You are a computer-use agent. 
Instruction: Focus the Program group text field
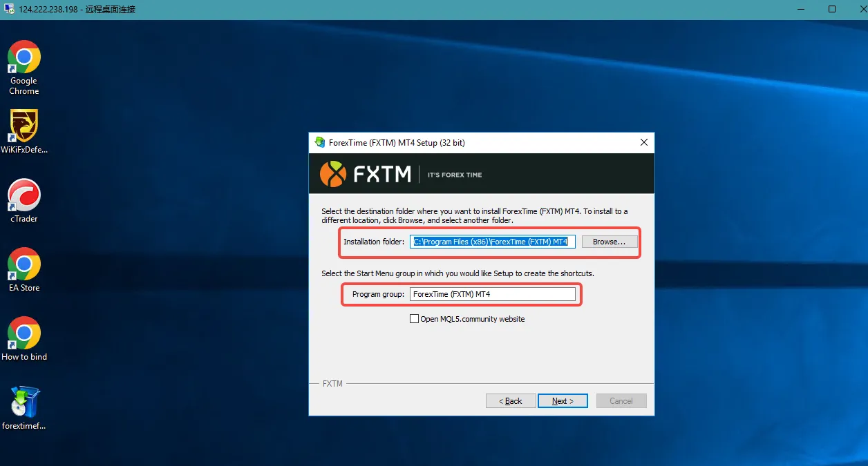point(492,294)
